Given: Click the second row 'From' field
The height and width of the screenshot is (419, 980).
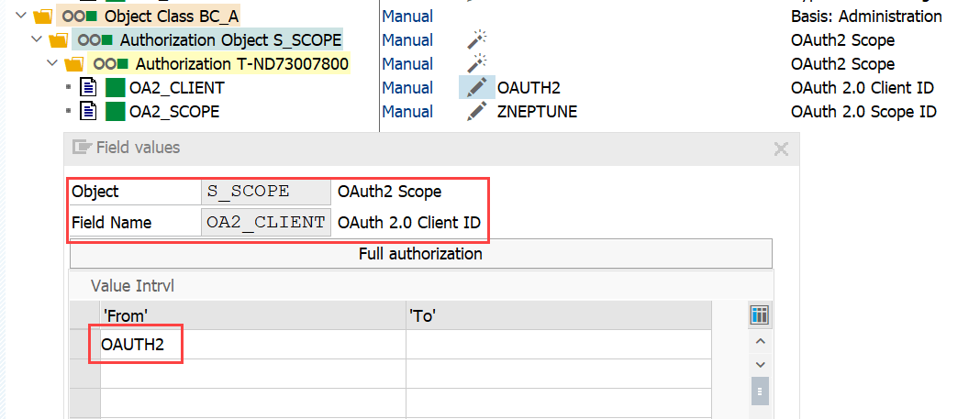Looking at the screenshot, I should (x=252, y=373).
